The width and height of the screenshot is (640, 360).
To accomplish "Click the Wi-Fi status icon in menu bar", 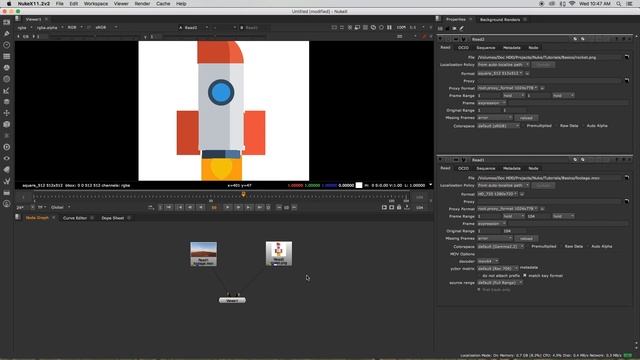I will tap(572, 4).
